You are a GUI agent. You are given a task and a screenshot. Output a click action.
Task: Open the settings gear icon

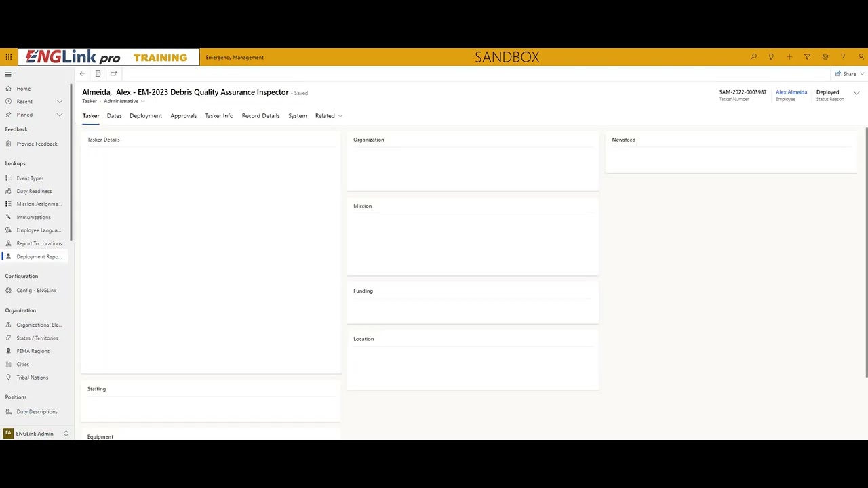(x=825, y=57)
